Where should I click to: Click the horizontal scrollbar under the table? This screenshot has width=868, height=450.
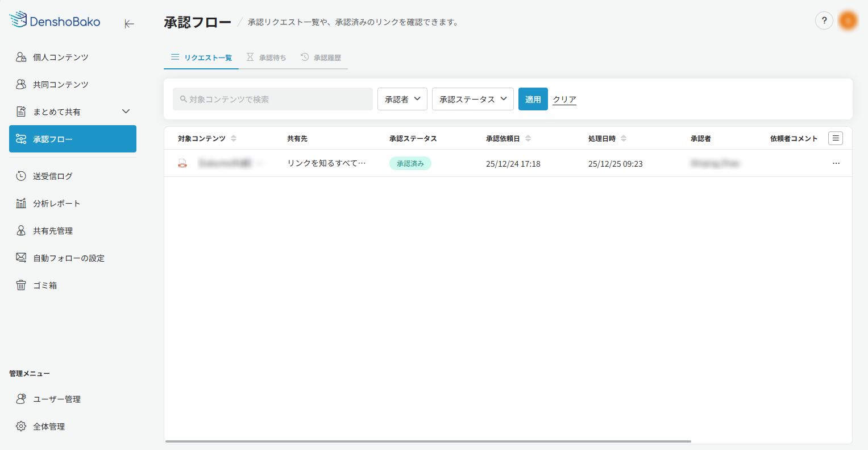tap(428, 441)
